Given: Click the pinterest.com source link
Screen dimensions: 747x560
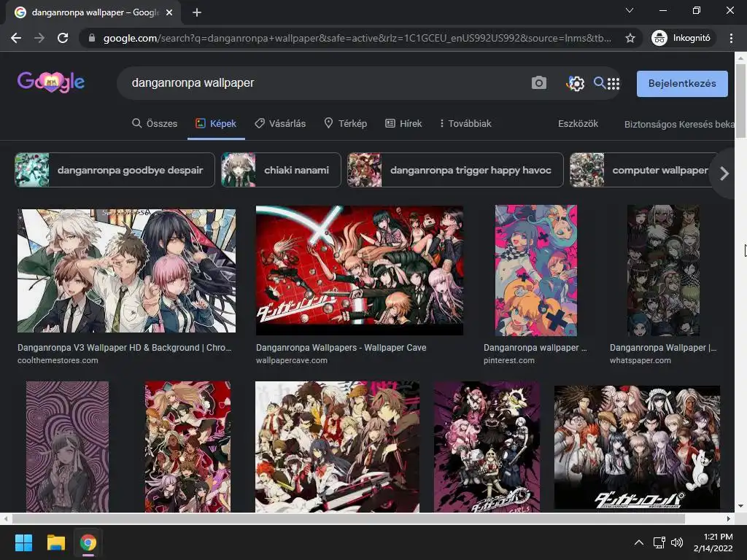Looking at the screenshot, I should click(508, 360).
